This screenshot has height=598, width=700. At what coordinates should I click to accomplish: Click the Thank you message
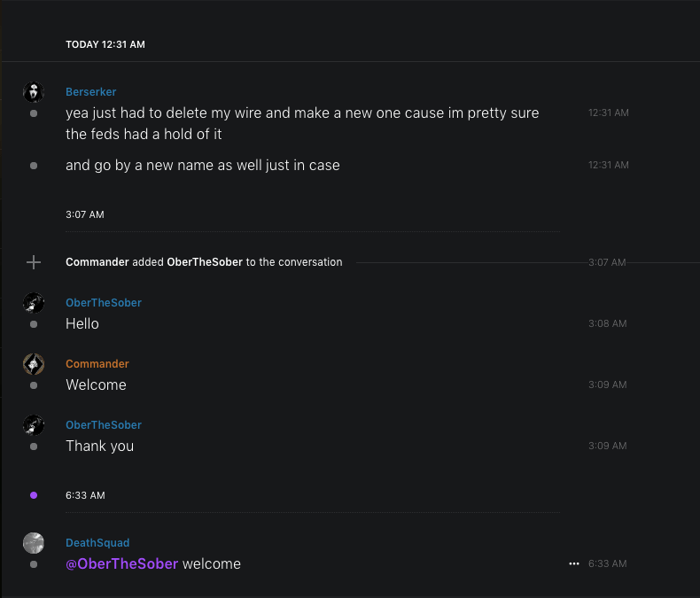tap(99, 447)
